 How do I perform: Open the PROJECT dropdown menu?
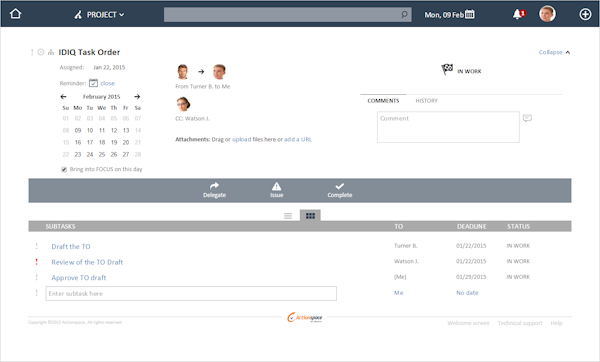tap(99, 15)
